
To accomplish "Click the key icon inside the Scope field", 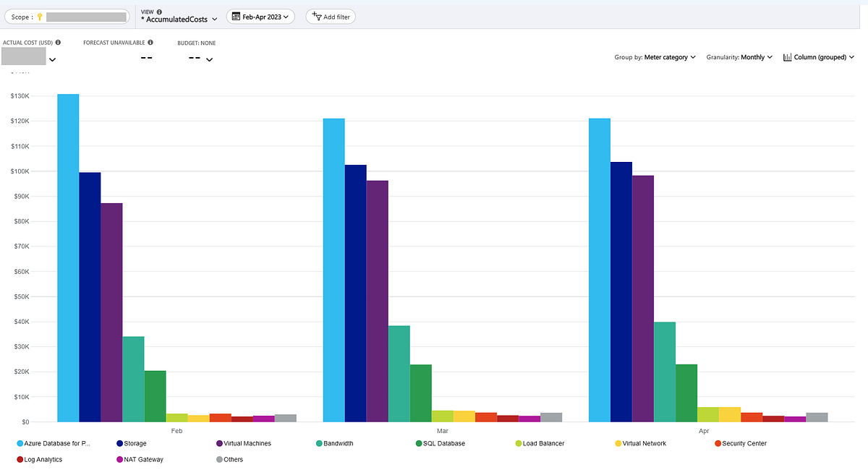I will point(39,16).
